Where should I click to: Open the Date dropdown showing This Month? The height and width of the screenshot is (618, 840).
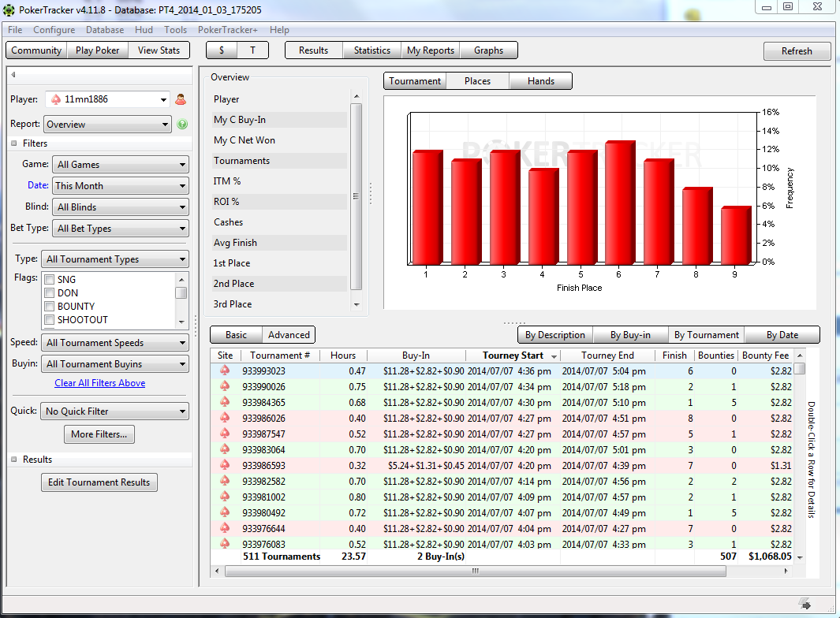120,186
